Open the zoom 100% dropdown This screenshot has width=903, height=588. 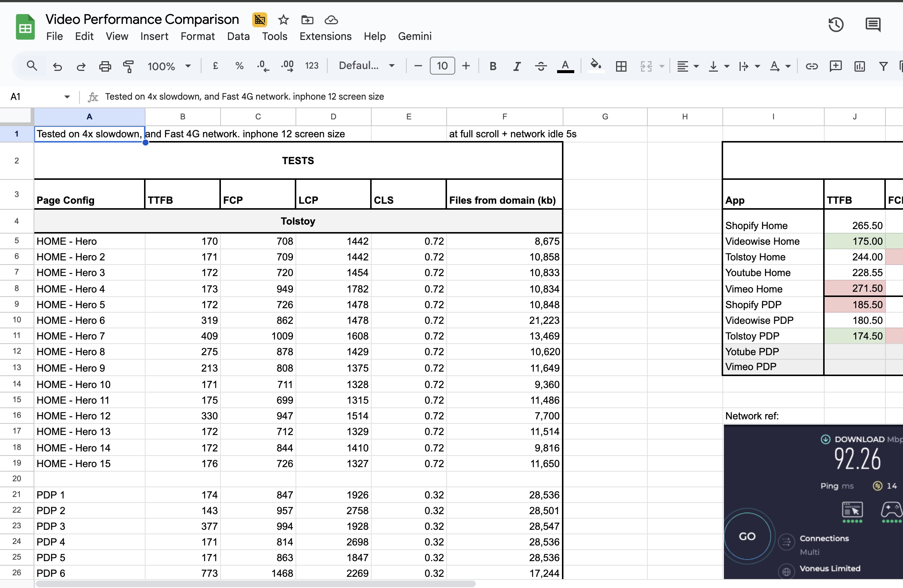[169, 66]
